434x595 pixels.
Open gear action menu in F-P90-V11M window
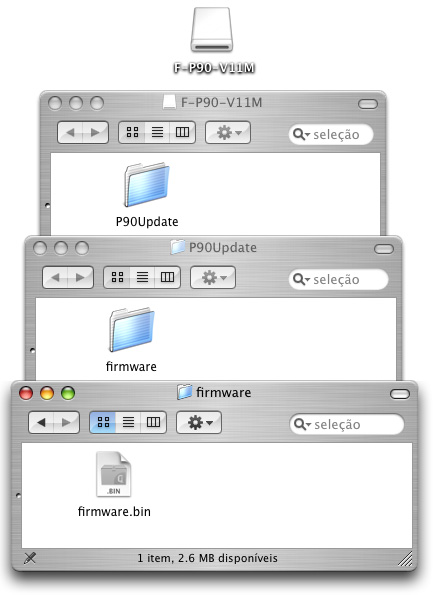228,132
